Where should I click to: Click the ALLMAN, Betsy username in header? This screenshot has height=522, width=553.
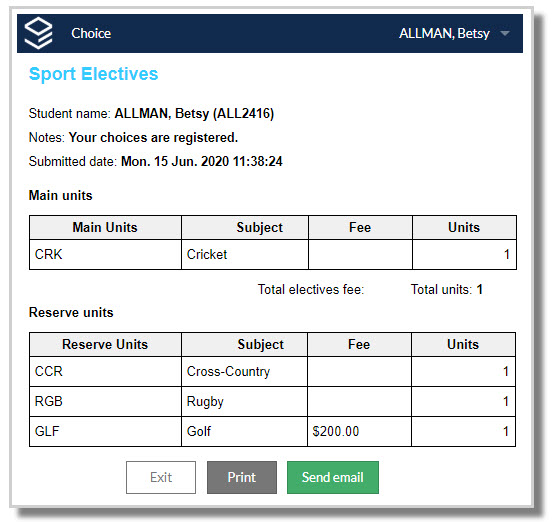[x=444, y=34]
